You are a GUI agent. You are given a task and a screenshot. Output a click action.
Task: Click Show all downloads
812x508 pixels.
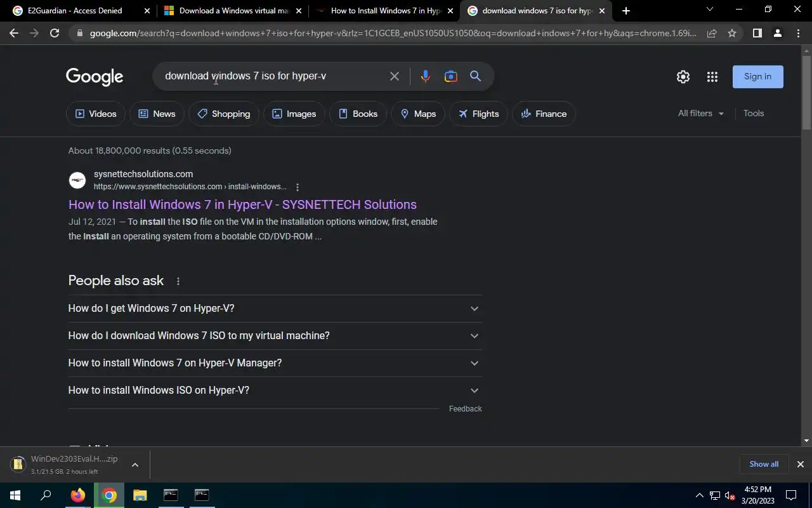[764, 464]
